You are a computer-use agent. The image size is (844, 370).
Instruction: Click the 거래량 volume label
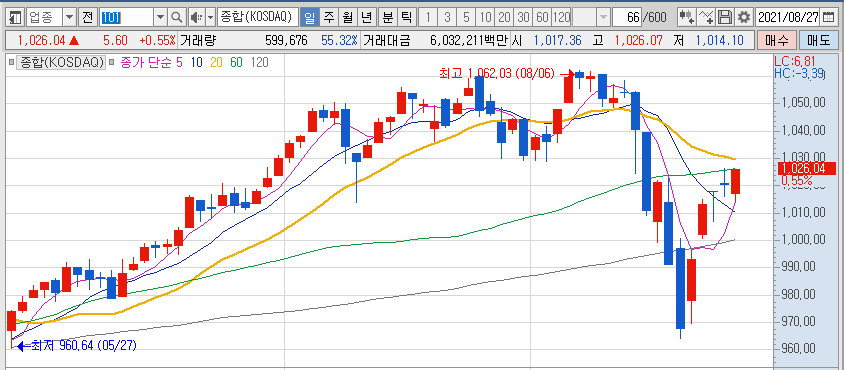click(198, 40)
